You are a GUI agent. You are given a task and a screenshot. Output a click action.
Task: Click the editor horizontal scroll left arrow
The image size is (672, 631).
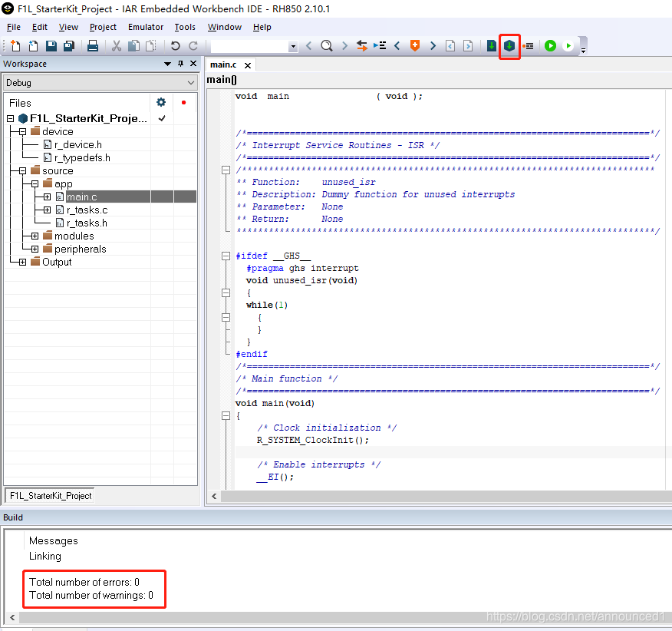214,497
